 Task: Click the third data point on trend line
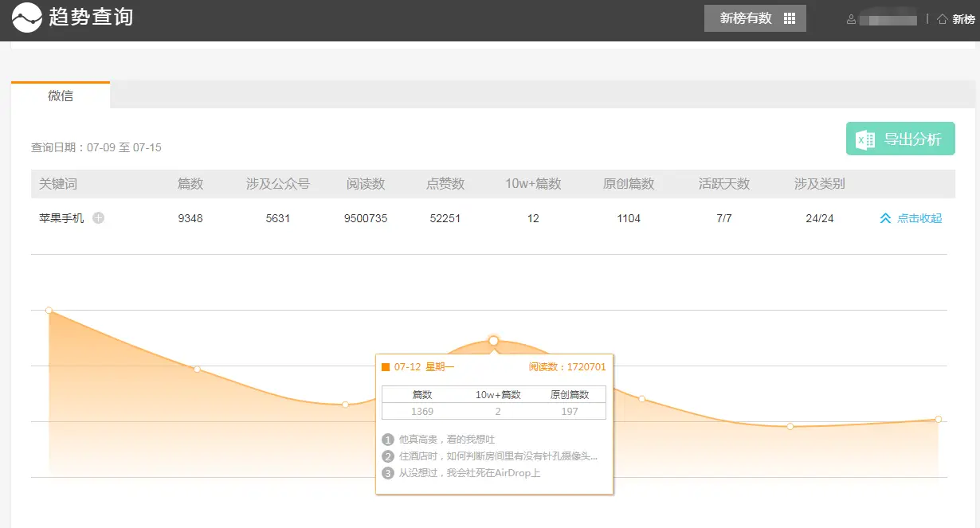click(x=345, y=404)
